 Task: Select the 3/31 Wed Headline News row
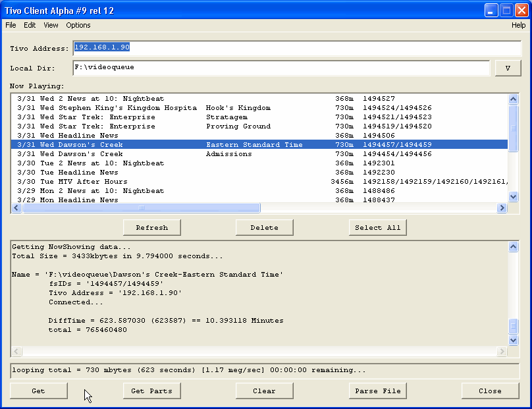click(259, 135)
